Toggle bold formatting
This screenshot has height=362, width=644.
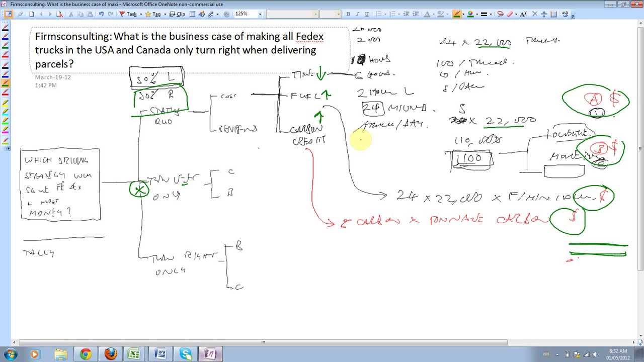348,14
